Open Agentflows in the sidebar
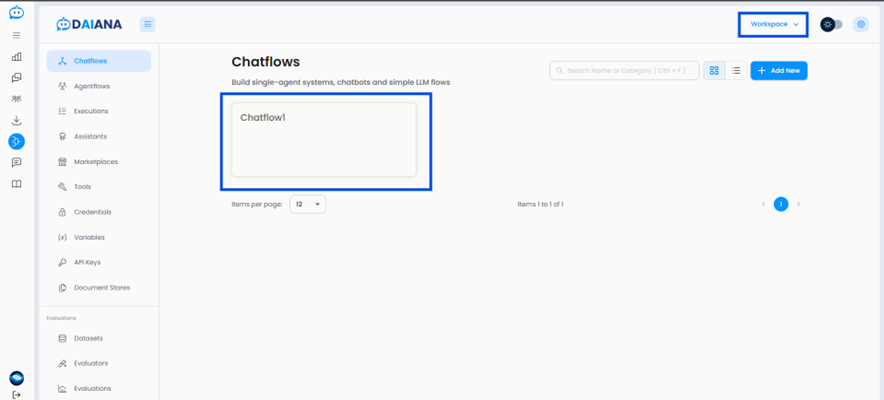 click(91, 86)
